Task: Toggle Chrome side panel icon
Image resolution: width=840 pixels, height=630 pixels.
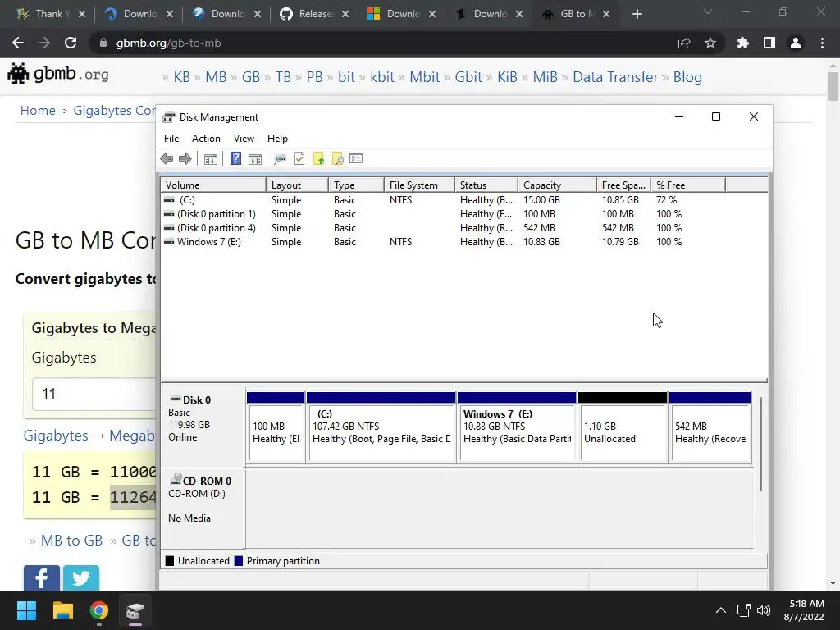Action: pyautogui.click(x=769, y=43)
